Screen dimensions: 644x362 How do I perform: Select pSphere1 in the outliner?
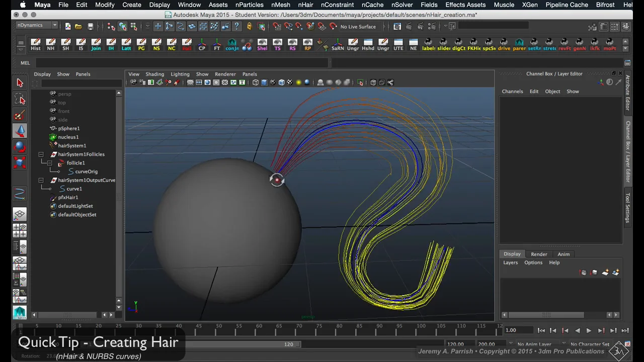(69, 128)
